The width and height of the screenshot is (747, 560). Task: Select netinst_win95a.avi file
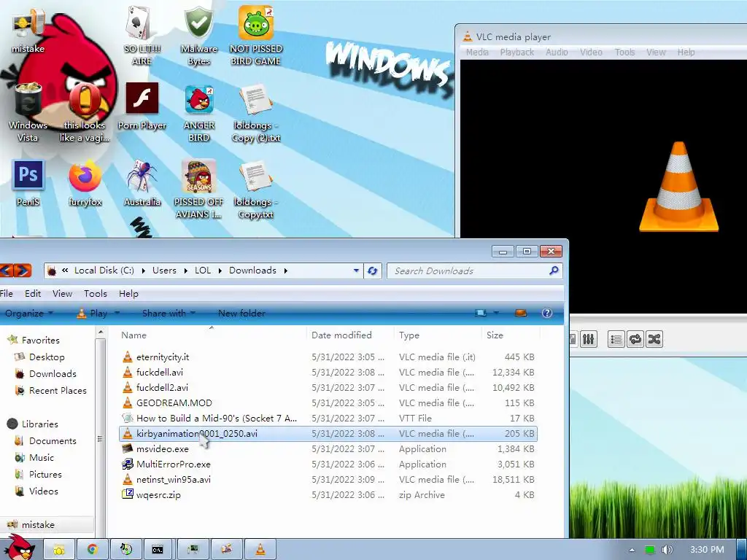pos(328,480)
